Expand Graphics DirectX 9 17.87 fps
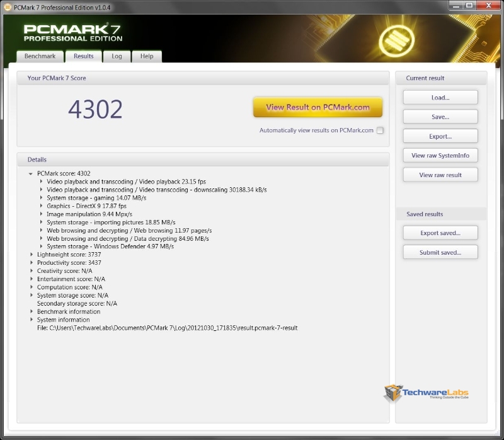This screenshot has width=504, height=440. tap(41, 206)
